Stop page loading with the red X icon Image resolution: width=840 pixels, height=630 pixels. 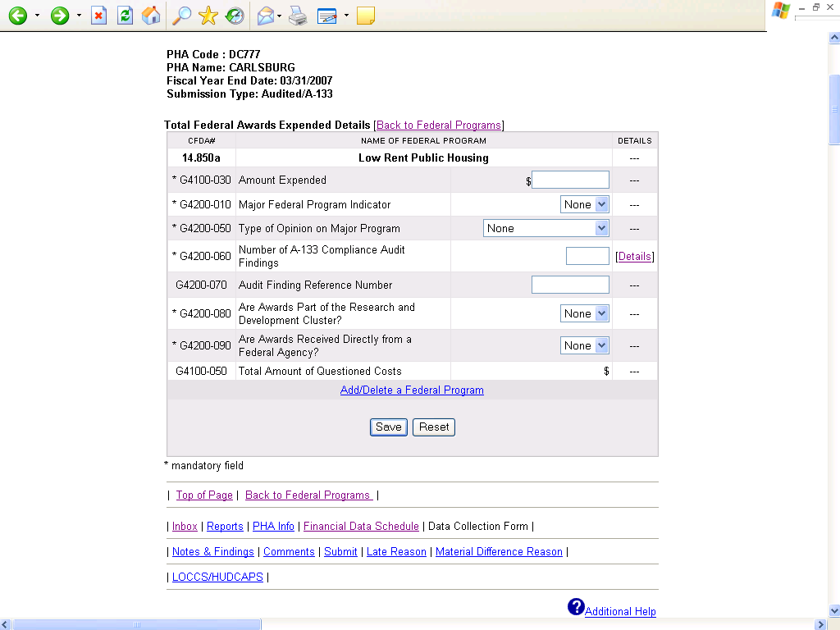98,16
